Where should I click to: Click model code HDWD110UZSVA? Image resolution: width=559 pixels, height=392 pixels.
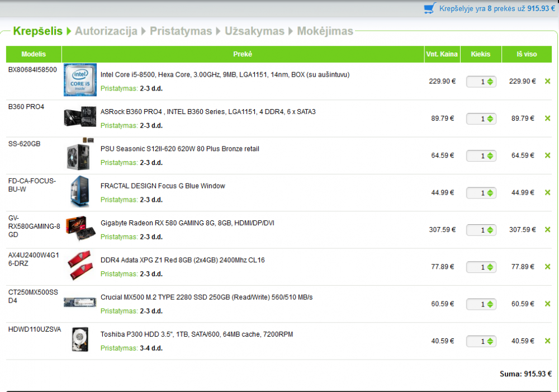coord(35,329)
